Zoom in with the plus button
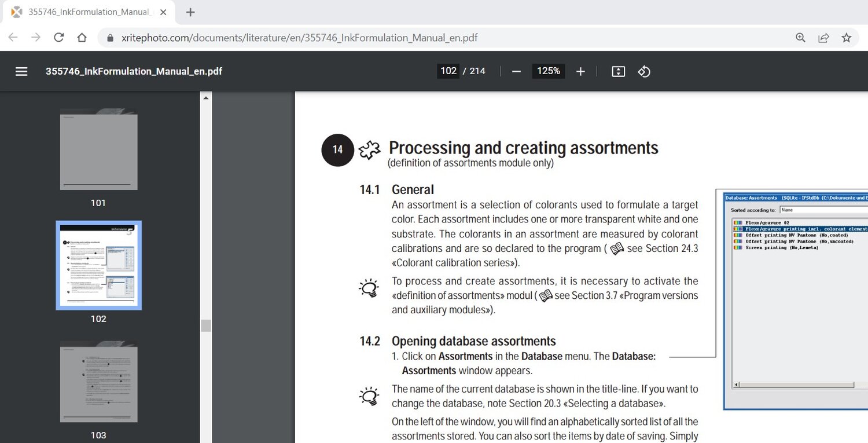Screen dimensions: 868x443 (x=580, y=71)
